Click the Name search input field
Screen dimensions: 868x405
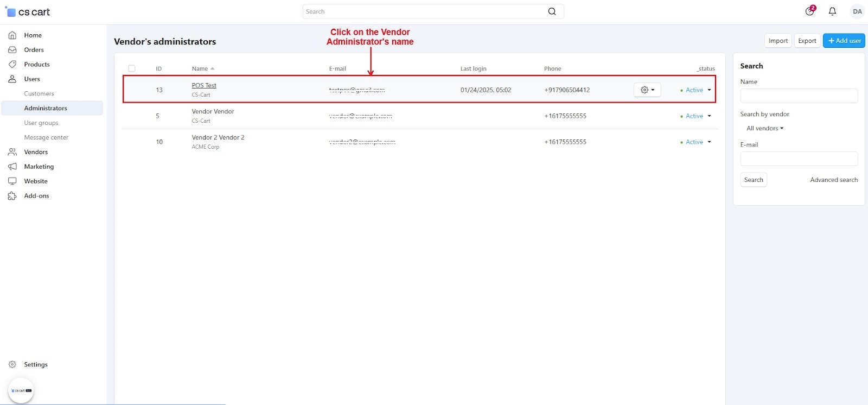point(799,96)
